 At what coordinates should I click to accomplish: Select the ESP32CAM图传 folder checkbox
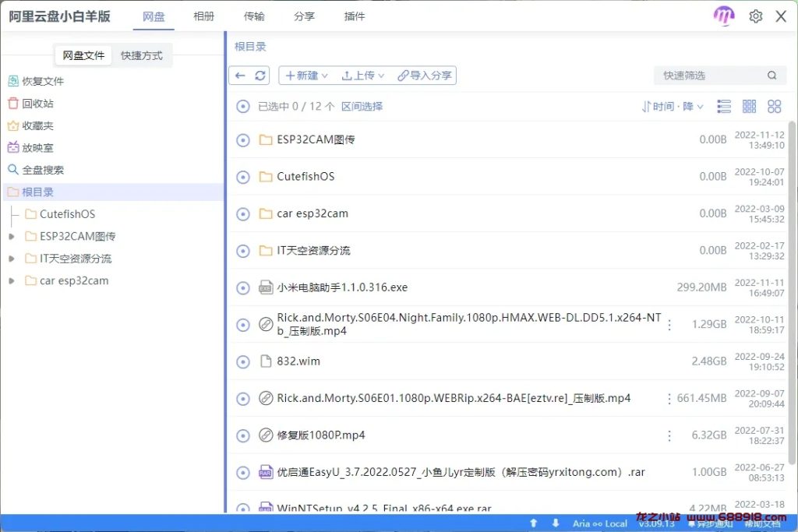point(243,140)
